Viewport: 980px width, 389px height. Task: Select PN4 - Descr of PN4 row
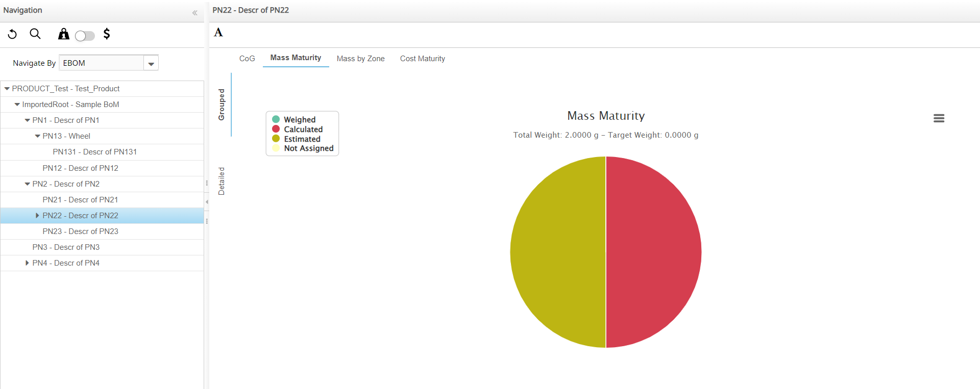102,263
